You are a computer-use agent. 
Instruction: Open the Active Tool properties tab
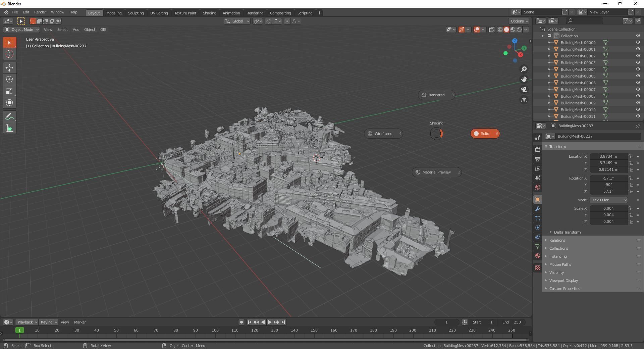point(538,138)
